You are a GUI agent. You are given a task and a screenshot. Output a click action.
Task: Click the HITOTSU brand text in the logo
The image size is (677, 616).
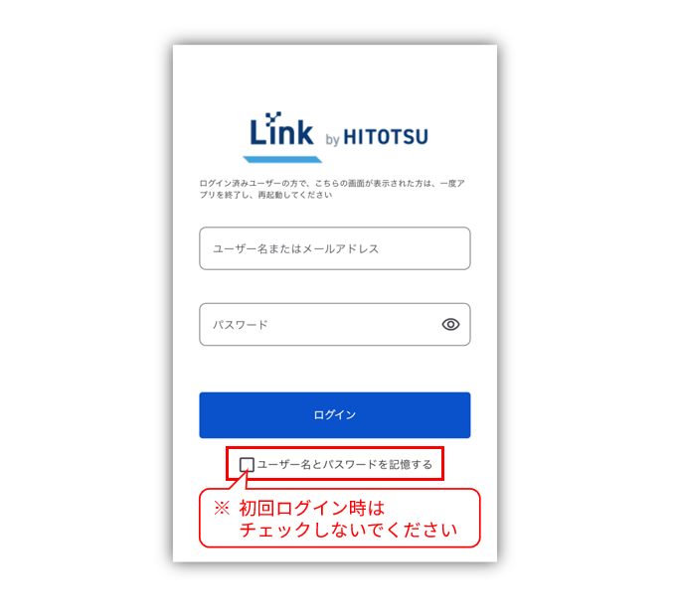[386, 137]
